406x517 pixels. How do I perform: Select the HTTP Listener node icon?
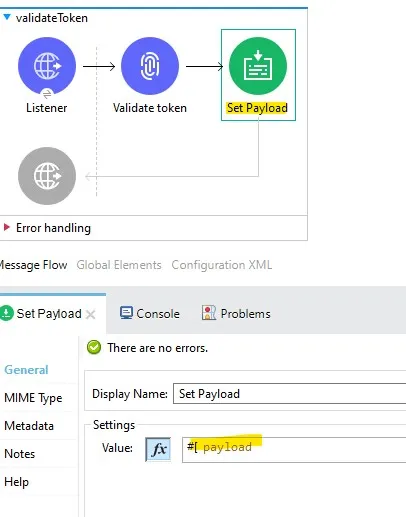coord(47,66)
